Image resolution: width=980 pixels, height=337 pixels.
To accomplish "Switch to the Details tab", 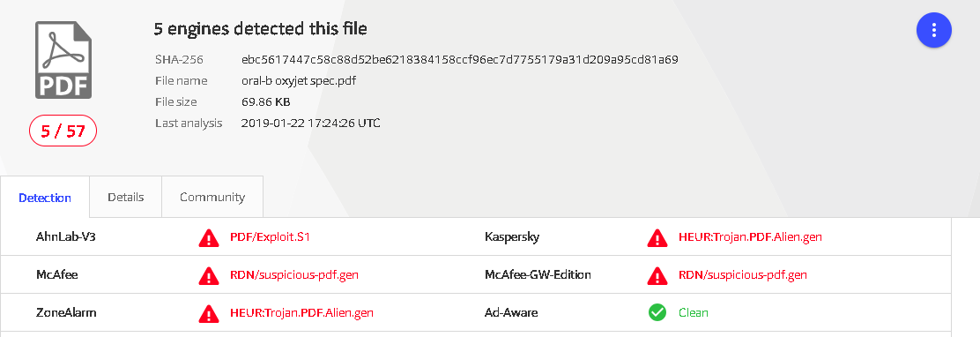I will tap(126, 197).
